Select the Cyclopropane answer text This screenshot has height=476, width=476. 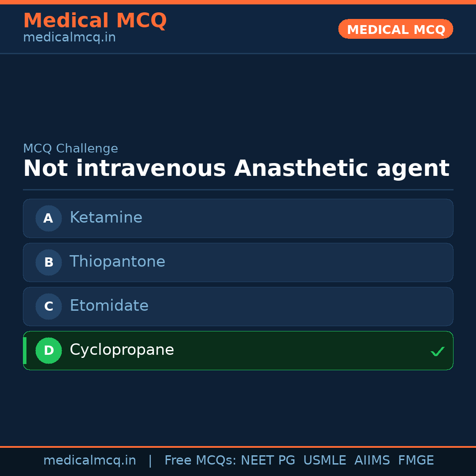coord(122,350)
